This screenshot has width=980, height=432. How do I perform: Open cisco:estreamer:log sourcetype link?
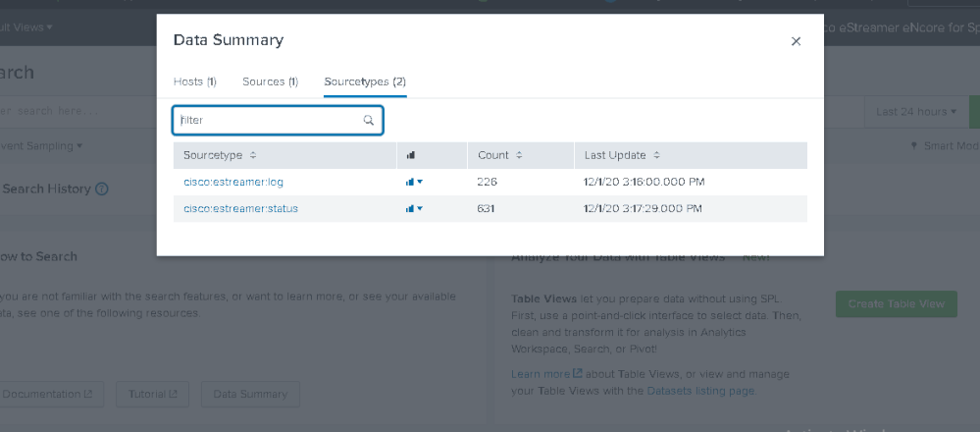[233, 182]
